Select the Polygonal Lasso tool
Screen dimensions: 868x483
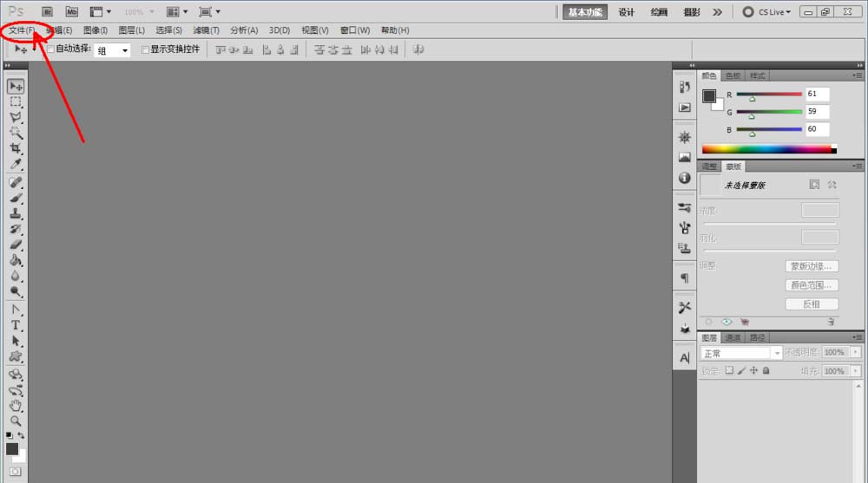pyautogui.click(x=16, y=117)
